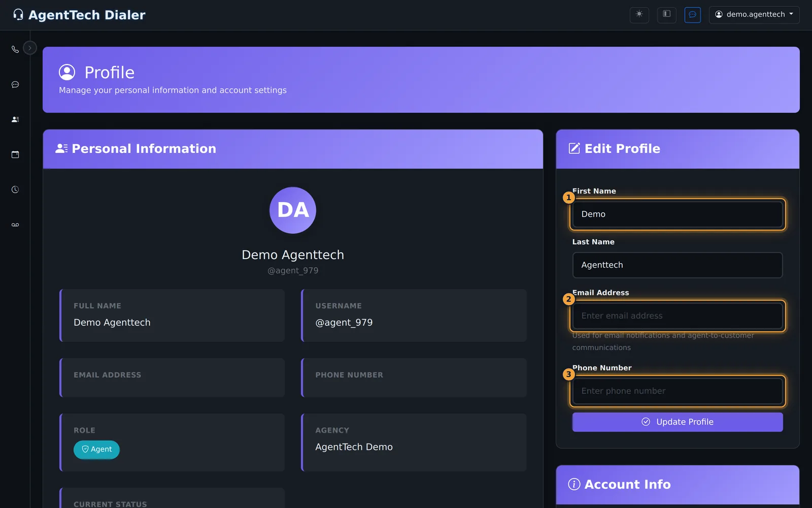Click the Personal Information header icon
Image resolution: width=812 pixels, height=508 pixels.
61,148
